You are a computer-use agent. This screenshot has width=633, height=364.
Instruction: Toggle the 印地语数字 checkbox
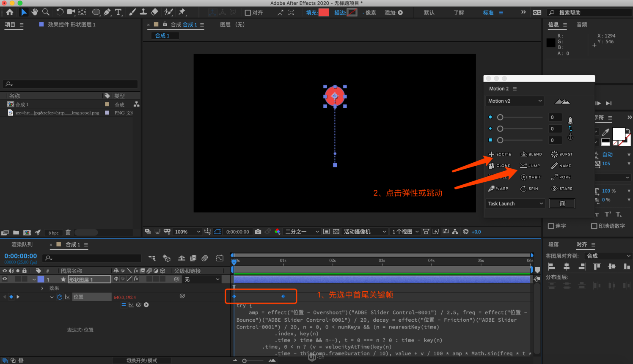pos(594,226)
